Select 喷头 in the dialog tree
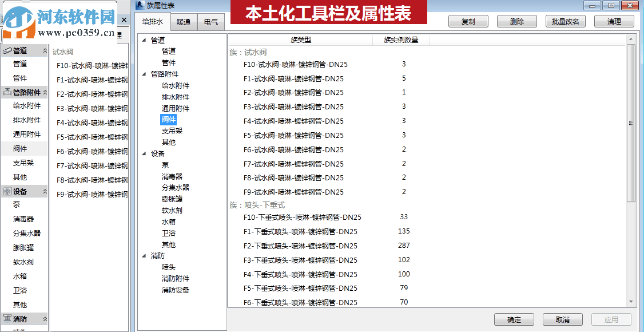Screen dimensions: 644x332 coord(169,267)
